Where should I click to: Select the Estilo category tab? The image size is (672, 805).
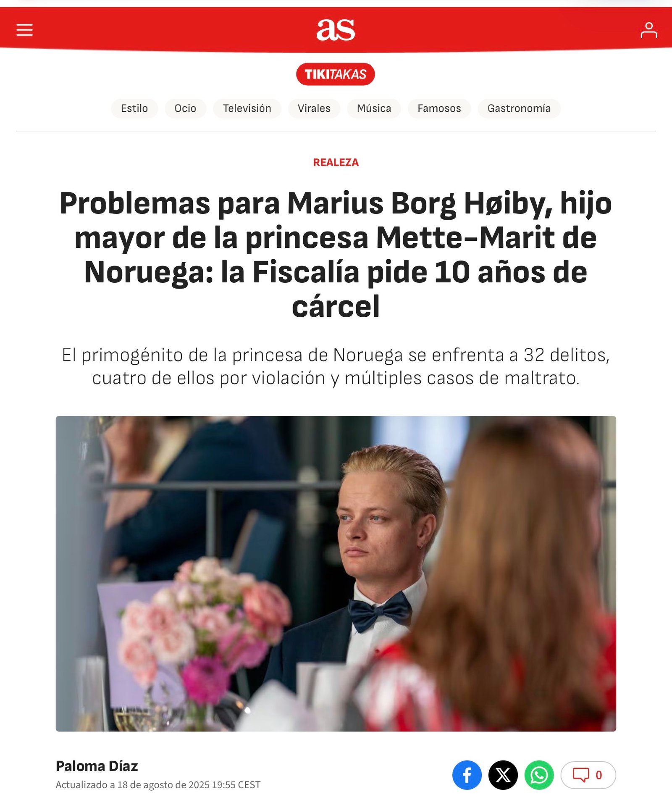click(134, 108)
